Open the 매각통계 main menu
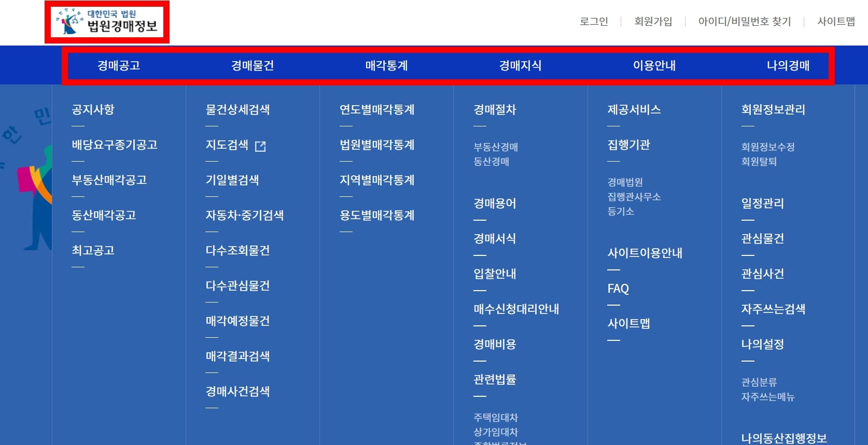Viewport: 868px width, 445px height. click(386, 65)
